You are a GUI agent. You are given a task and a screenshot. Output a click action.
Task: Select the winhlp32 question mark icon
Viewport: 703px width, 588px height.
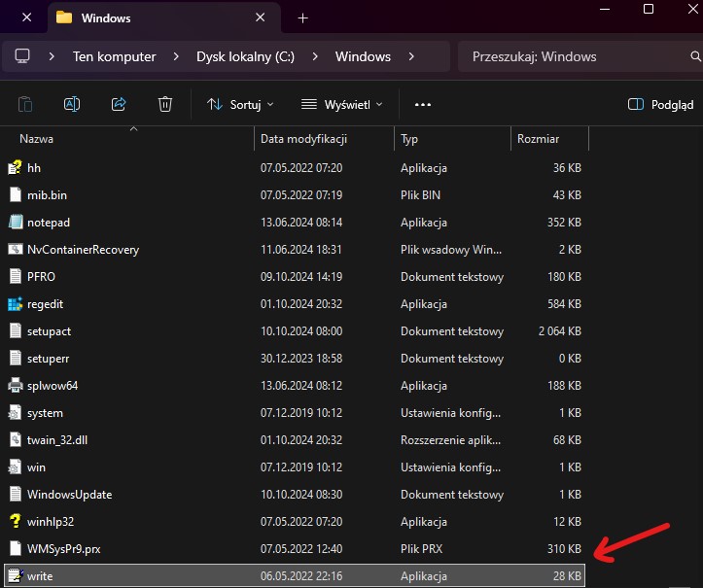(16, 521)
